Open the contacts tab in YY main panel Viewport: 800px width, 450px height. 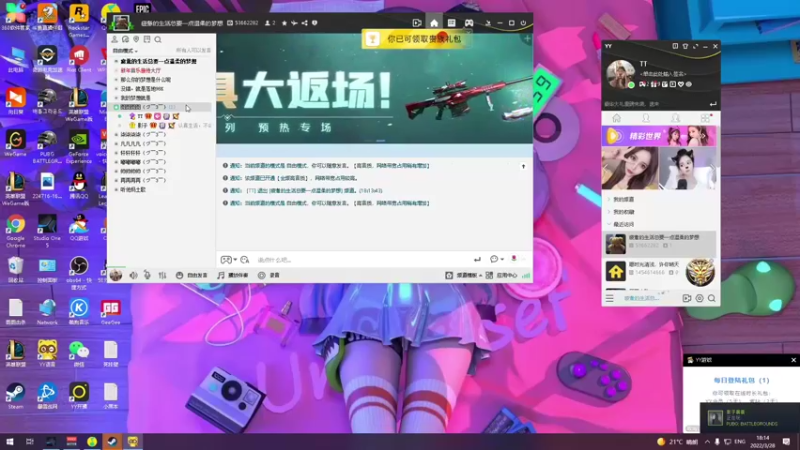click(646, 118)
